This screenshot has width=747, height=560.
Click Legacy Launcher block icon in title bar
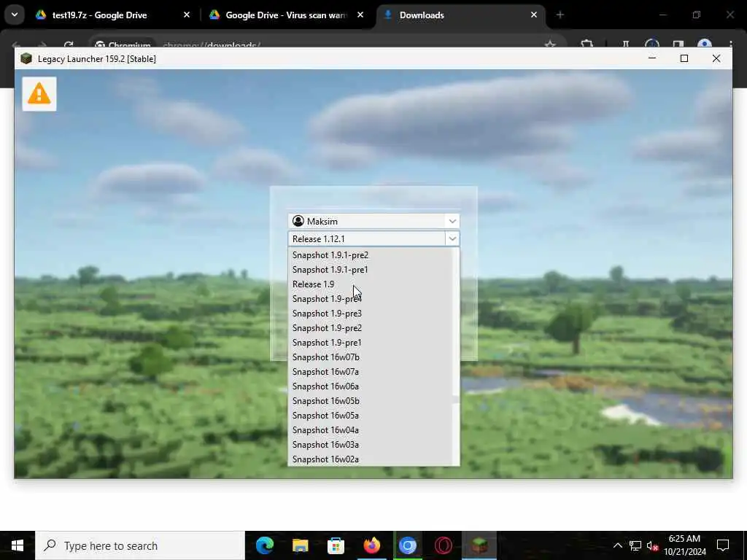pyautogui.click(x=26, y=58)
